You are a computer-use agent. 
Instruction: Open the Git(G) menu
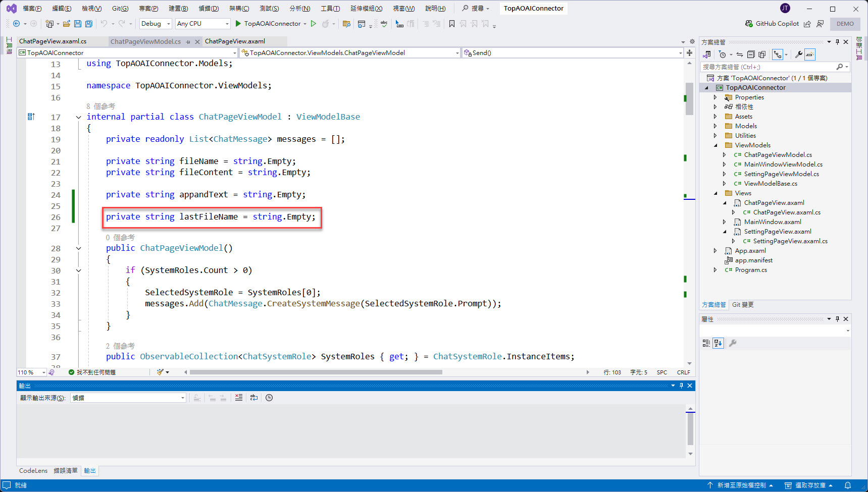pyautogui.click(x=120, y=9)
